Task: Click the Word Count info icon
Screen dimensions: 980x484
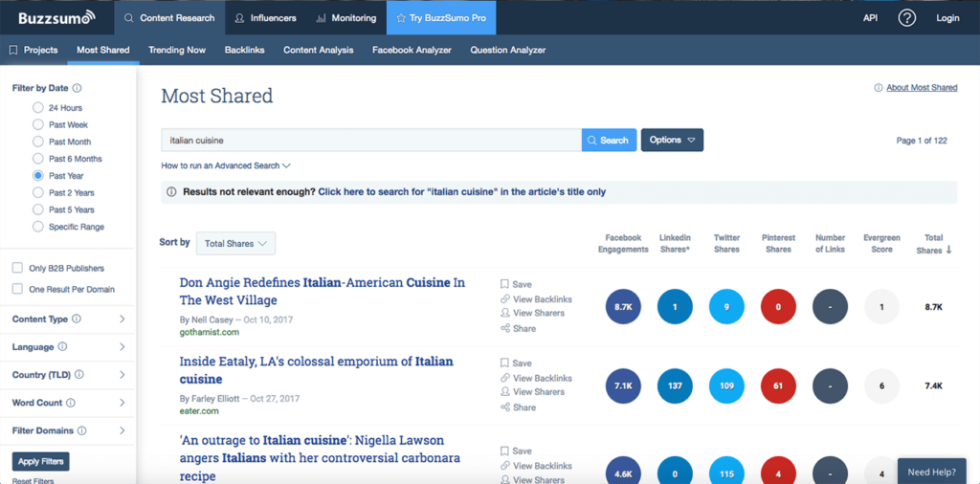Action: click(71, 403)
